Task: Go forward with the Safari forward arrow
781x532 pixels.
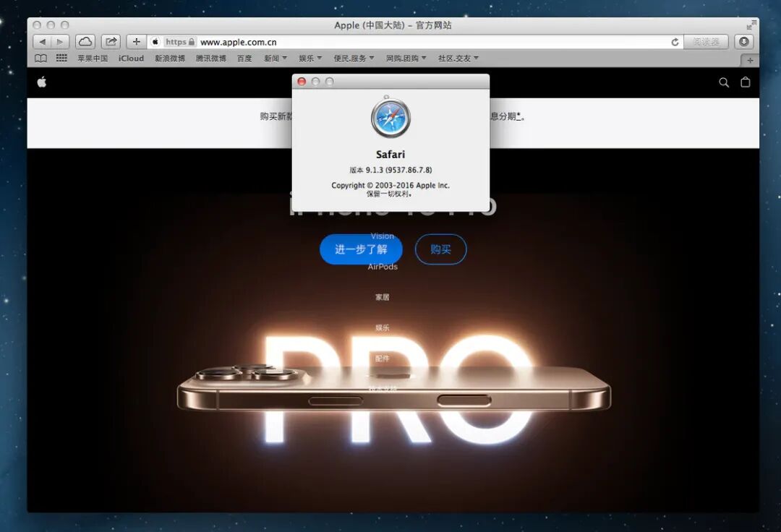Action: [60, 42]
